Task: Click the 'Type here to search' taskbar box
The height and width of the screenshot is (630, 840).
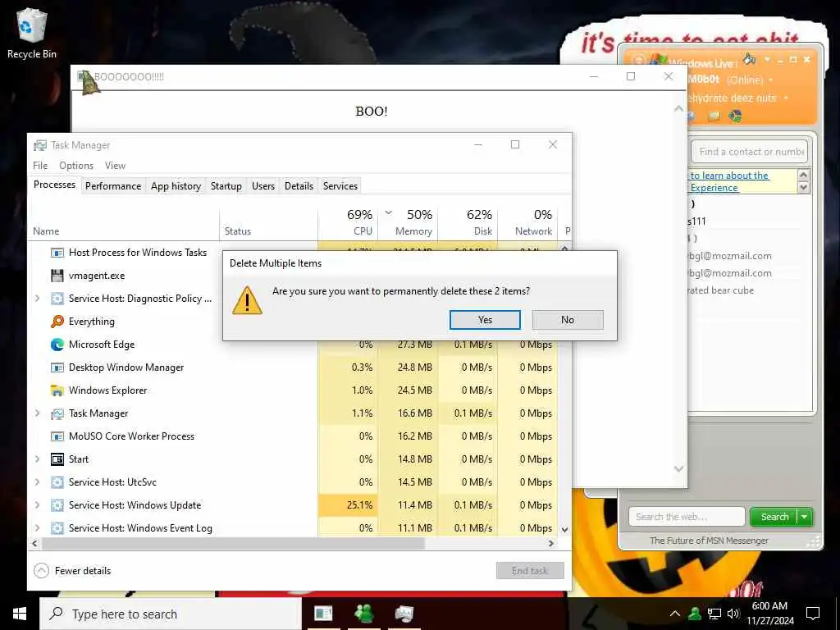Action: point(171,614)
